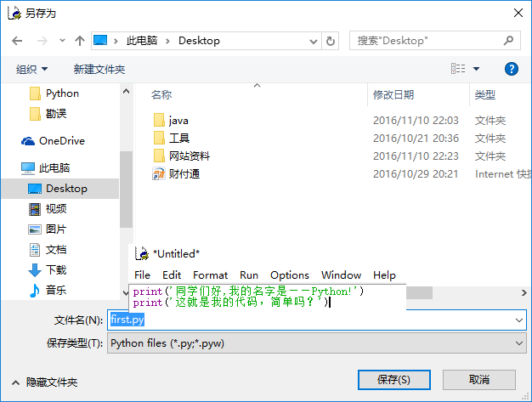The height and width of the screenshot is (402, 532).
Task: Change the view layout icon
Action: [x=458, y=69]
